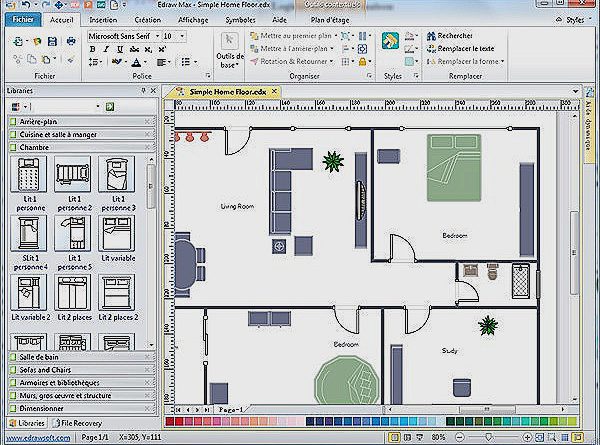Click Remplacer le texte button
This screenshot has width=600, height=445.
pos(461,49)
